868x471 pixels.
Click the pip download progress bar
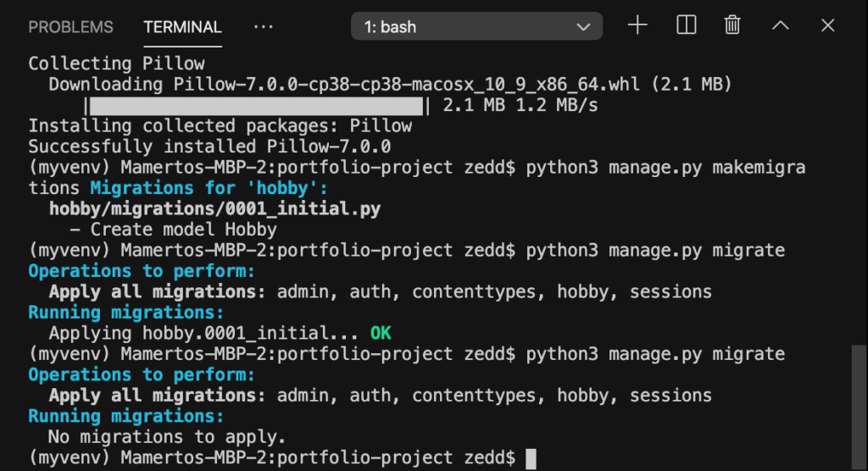point(256,106)
